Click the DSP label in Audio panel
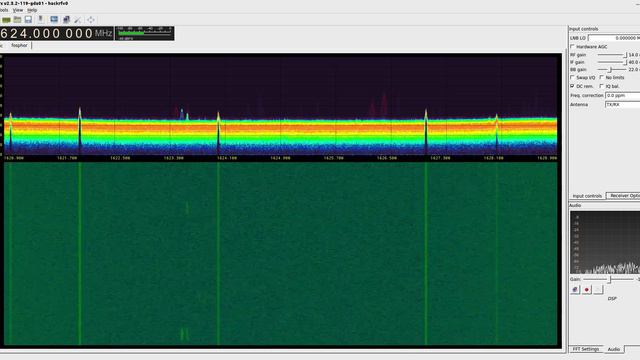The height and width of the screenshot is (360, 640). 612,299
